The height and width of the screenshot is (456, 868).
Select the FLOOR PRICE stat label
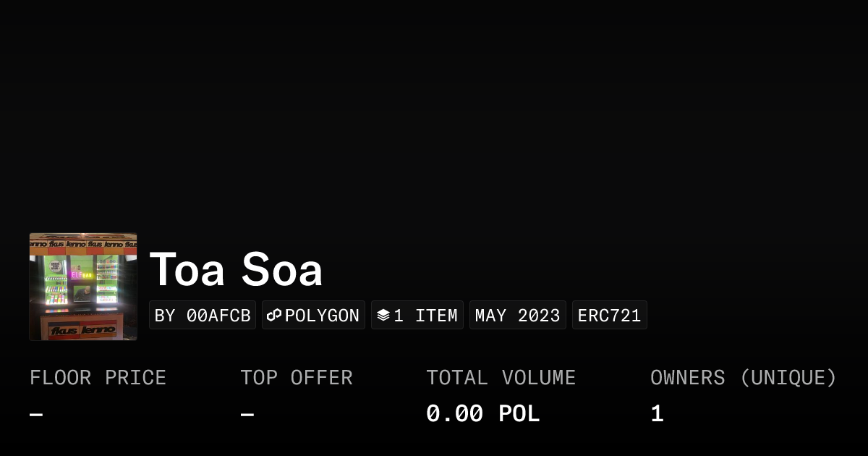98,377
